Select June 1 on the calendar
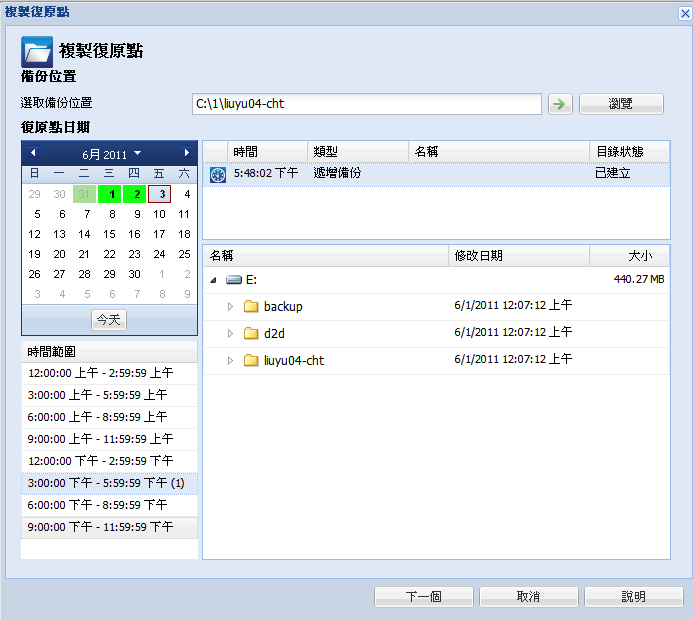This screenshot has height=619, width=693. (110, 194)
